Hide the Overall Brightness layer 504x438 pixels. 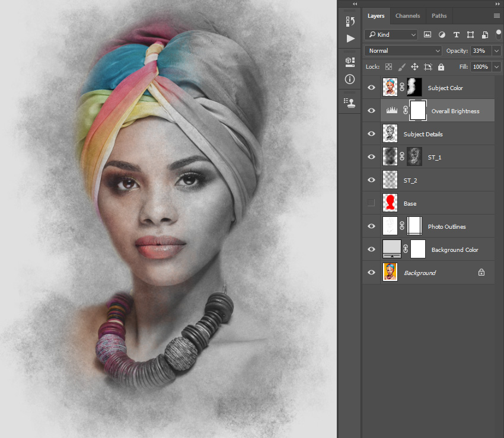click(x=371, y=111)
